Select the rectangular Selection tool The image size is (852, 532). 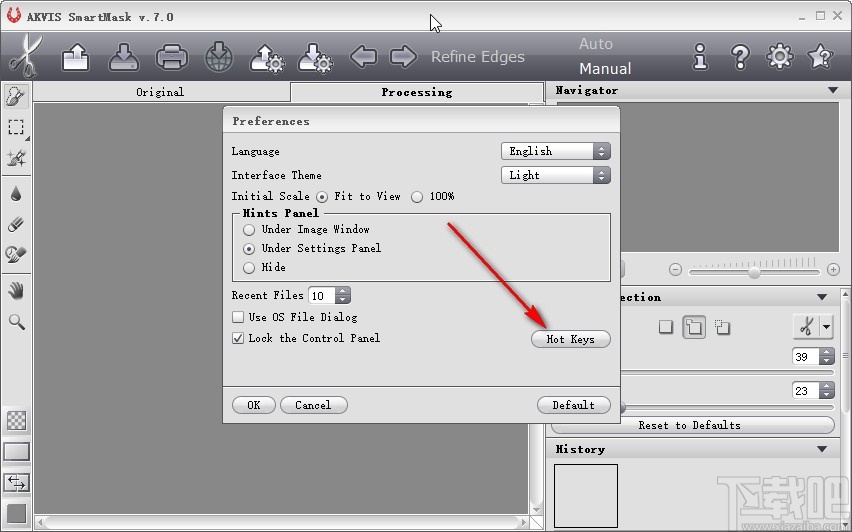point(16,127)
